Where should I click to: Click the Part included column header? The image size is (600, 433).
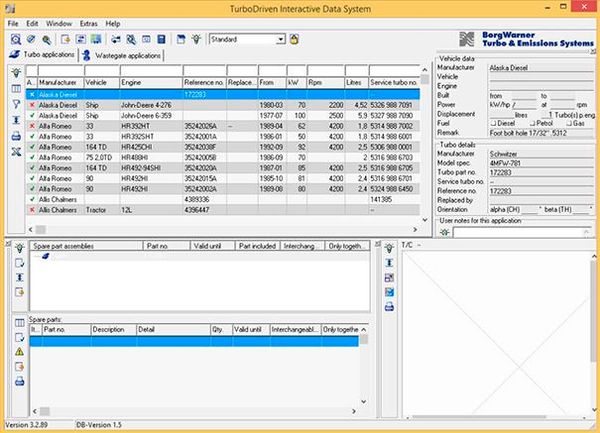[258, 246]
